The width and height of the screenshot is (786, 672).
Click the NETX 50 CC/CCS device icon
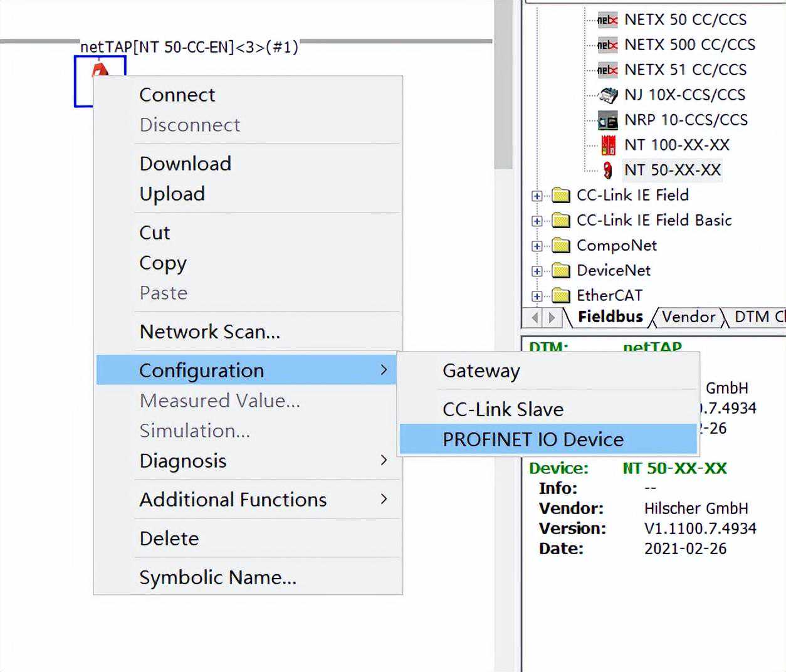coord(607,20)
